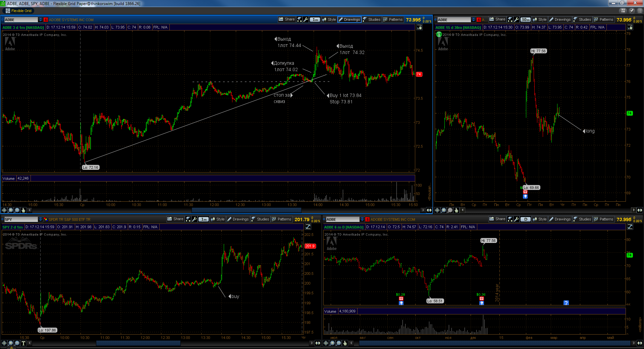Edit the ADBE symbol field in top-left chart
644x349 pixels.
[x=21, y=20]
